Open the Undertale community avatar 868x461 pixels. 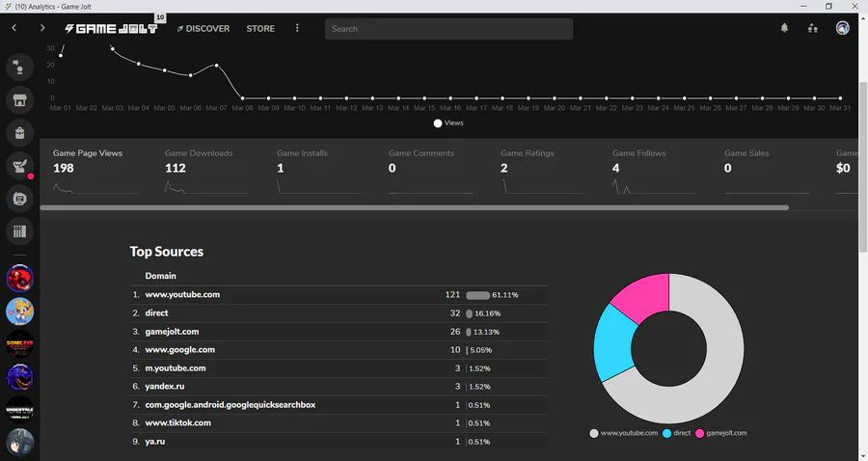click(x=20, y=410)
